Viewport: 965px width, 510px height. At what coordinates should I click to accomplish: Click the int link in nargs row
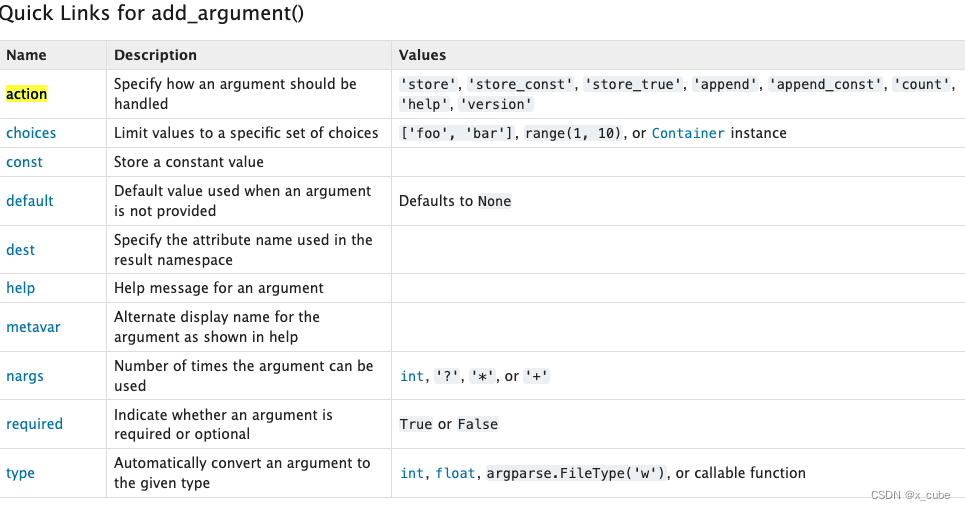[x=412, y=376]
